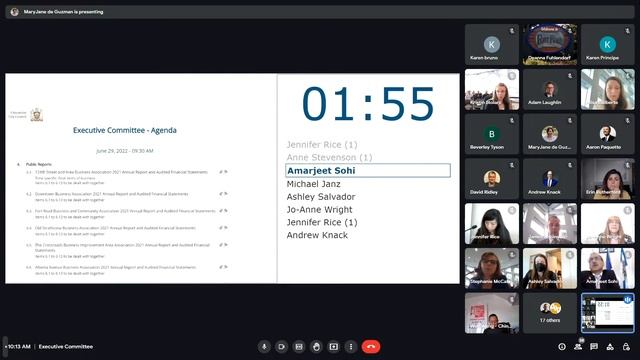Raise hand using the hand icon
The width and height of the screenshot is (640, 360).
pyautogui.click(x=316, y=347)
